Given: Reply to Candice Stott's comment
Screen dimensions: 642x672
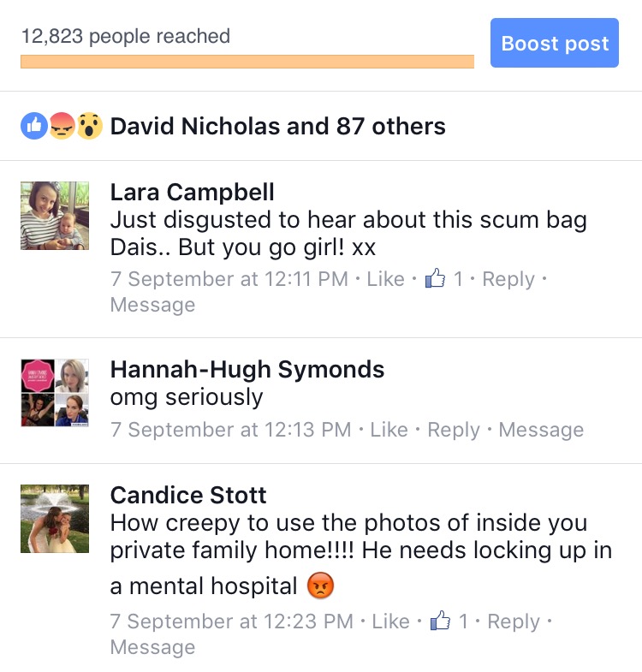Looking at the screenshot, I should tap(514, 621).
